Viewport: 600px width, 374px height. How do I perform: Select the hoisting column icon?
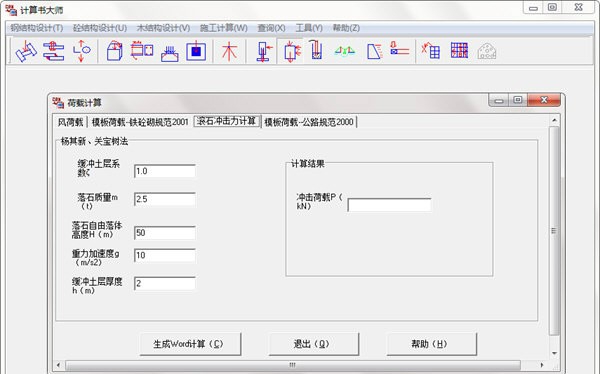316,50
